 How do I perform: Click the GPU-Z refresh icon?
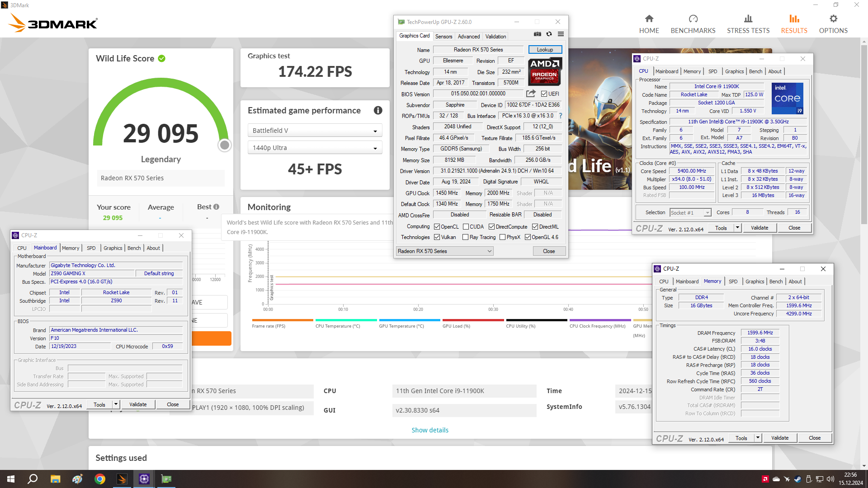(x=549, y=34)
